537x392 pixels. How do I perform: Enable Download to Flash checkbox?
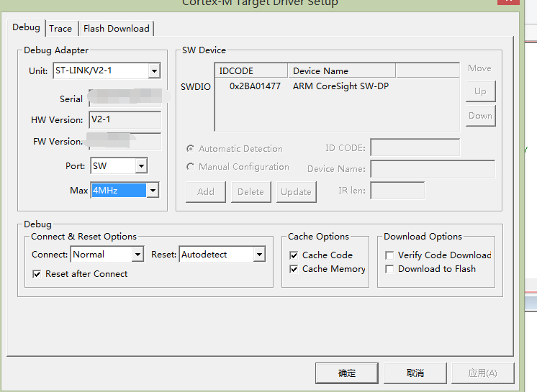[389, 269]
